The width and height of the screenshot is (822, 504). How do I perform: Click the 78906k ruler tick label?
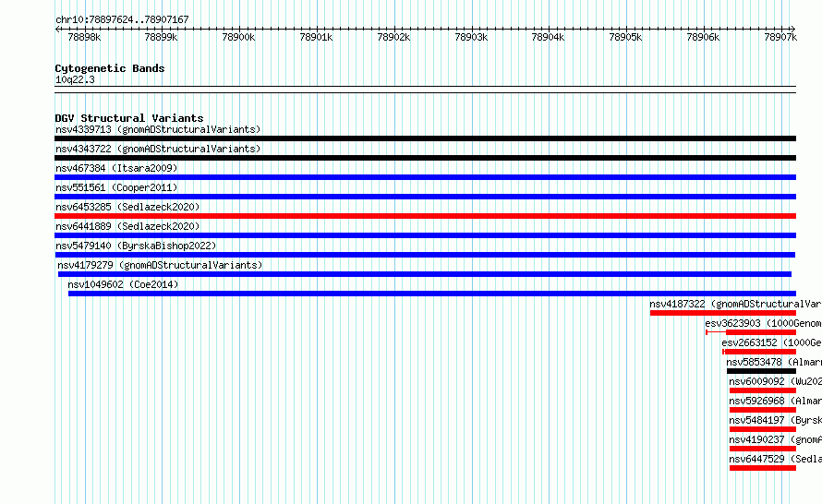tap(703, 37)
